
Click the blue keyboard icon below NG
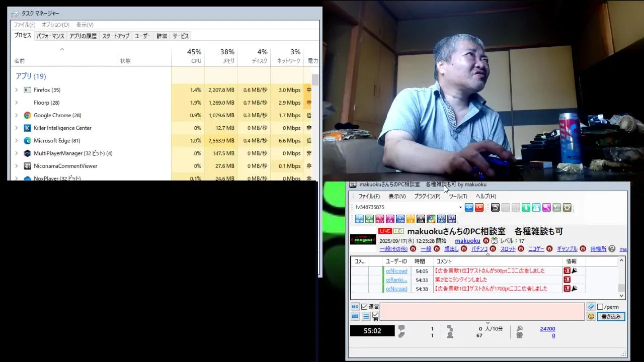coord(355,316)
